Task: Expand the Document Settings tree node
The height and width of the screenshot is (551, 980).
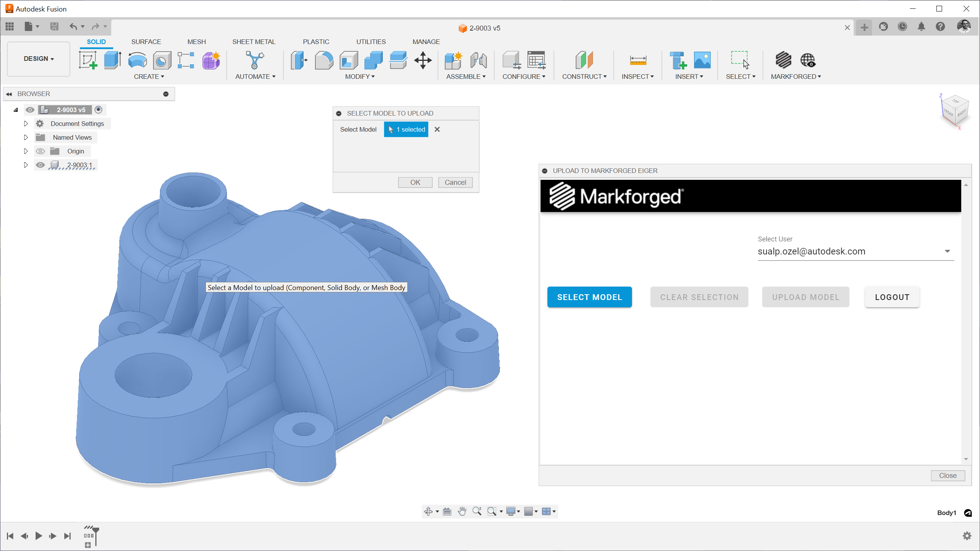Action: (26, 124)
